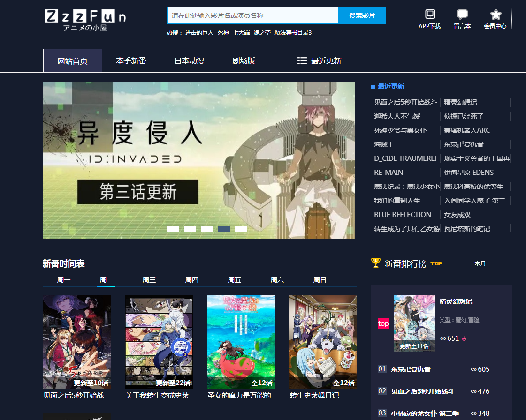This screenshot has width=526, height=420.
Task: Select the fifth carousel indicator
Action: [x=241, y=229]
